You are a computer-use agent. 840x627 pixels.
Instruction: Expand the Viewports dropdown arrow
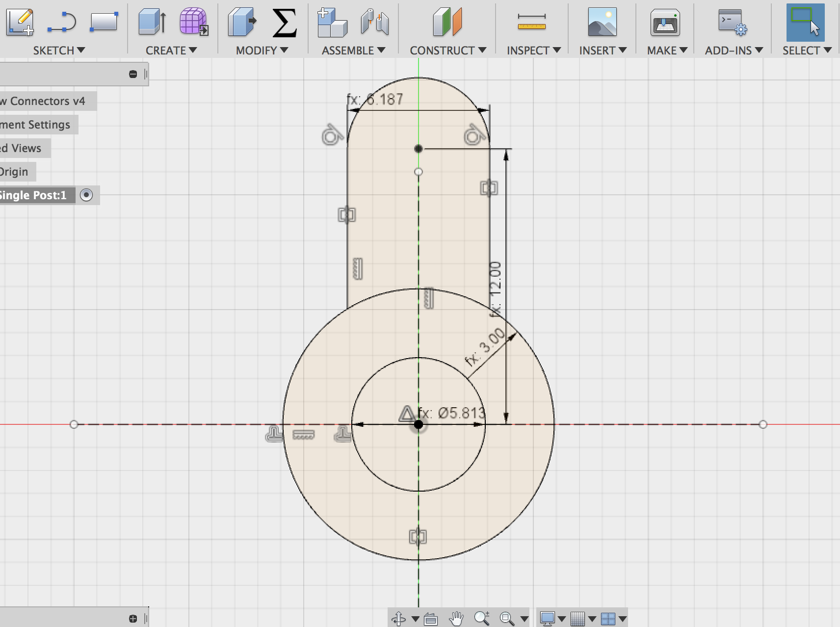pyautogui.click(x=623, y=619)
